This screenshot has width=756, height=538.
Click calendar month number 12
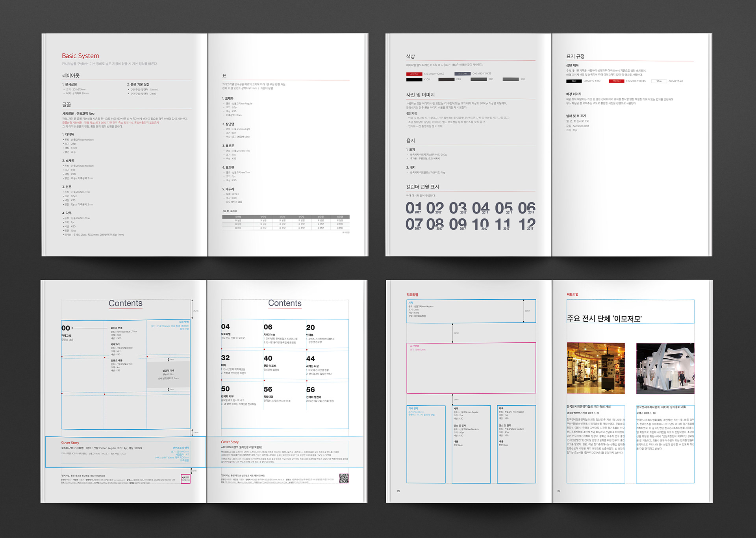527,224
